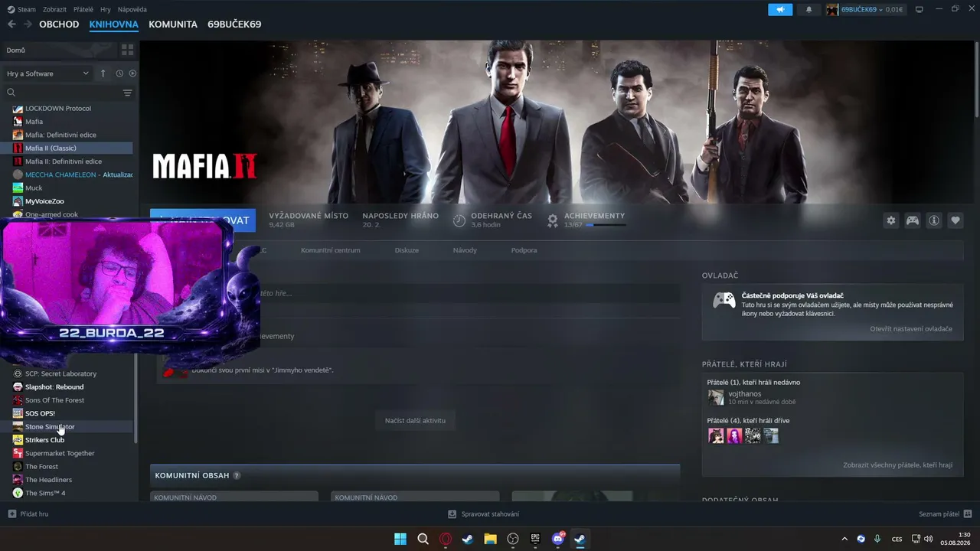
Task: Open the 69BUČEK69 profile tab
Action: tap(234, 24)
